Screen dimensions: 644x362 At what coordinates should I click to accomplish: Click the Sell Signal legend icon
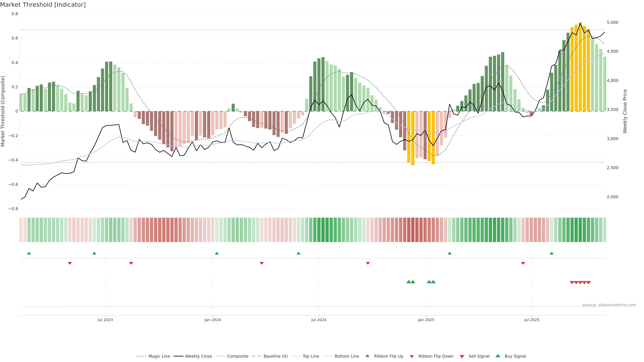coord(462,356)
